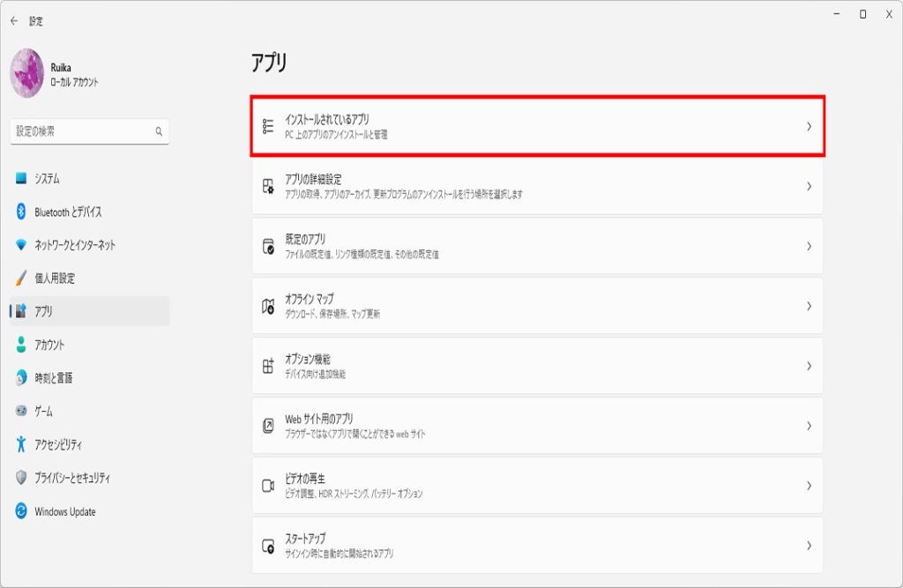Click the back arrow in title bar
Screen dimensions: 903x588
[x=14, y=20]
